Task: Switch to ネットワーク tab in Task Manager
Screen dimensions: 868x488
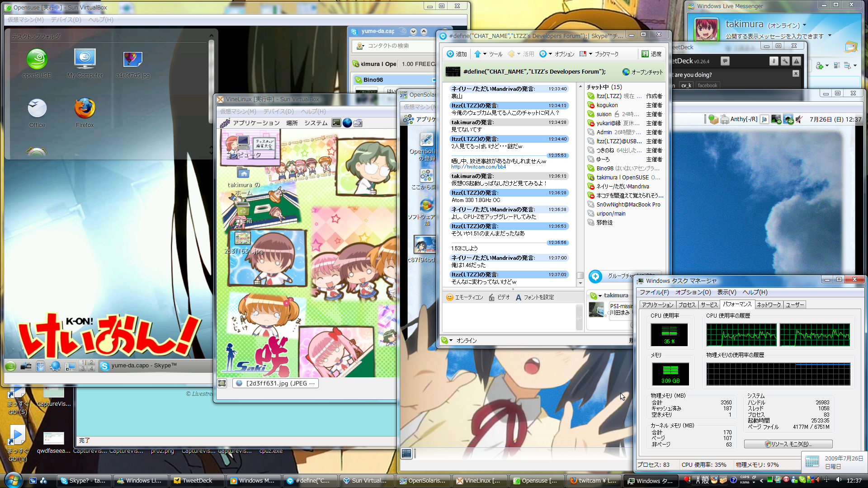Action: [x=769, y=305]
